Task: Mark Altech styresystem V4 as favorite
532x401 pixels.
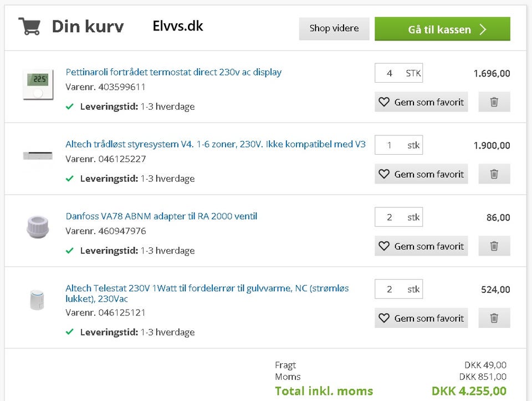Action: coord(421,174)
